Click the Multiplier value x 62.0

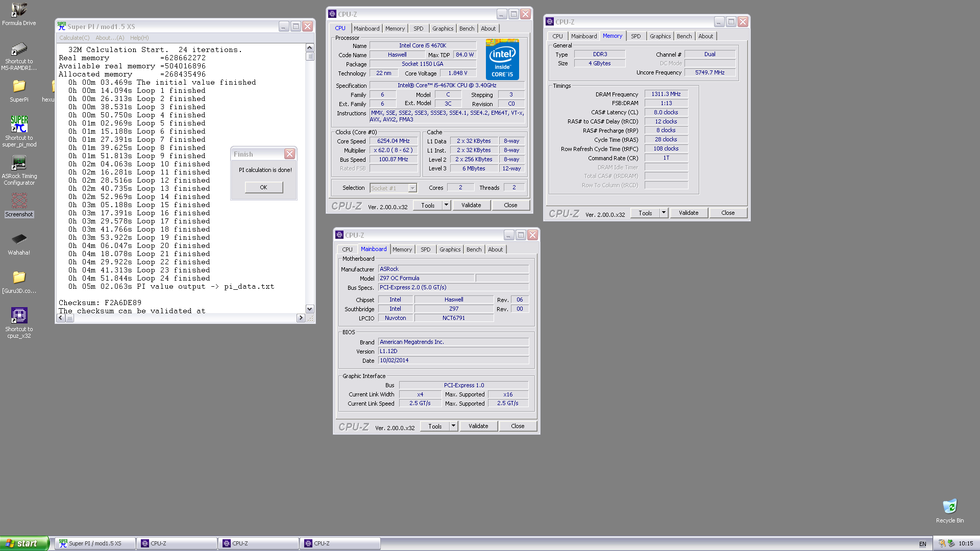coord(394,150)
